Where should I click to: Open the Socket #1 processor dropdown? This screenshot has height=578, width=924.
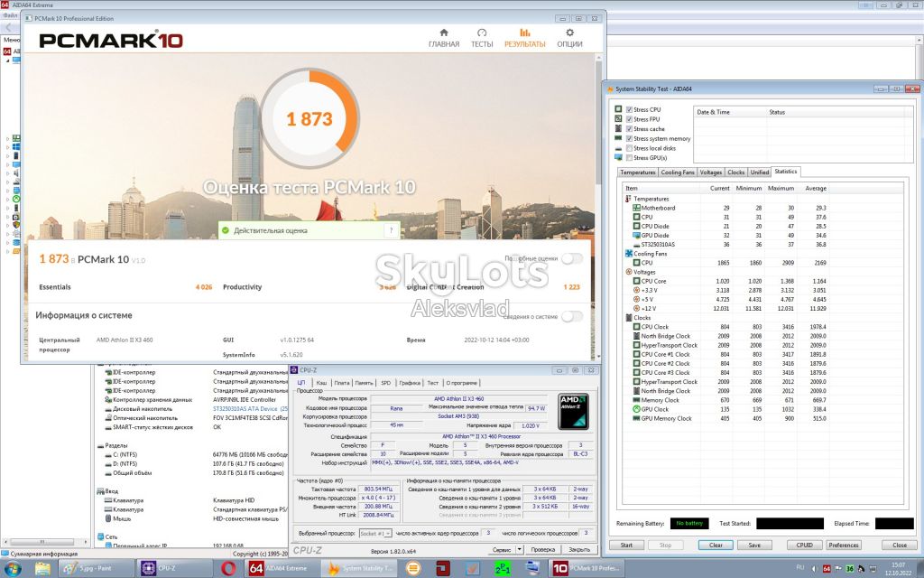pyautogui.click(x=375, y=533)
